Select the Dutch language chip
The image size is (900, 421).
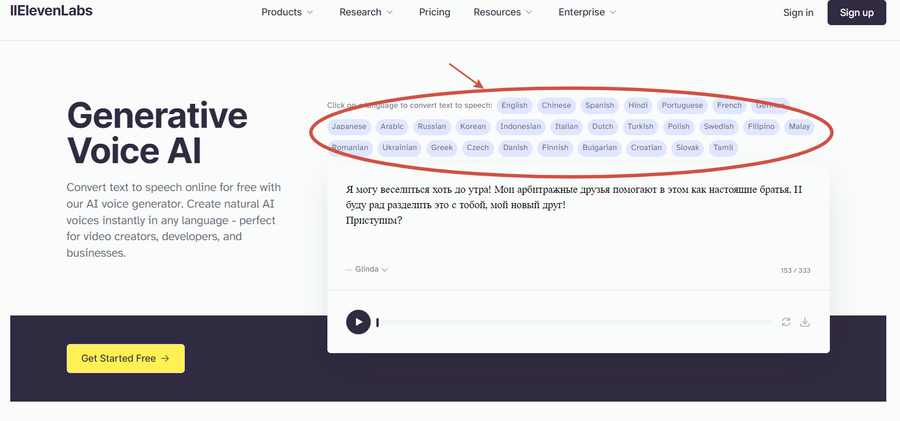pos(603,126)
